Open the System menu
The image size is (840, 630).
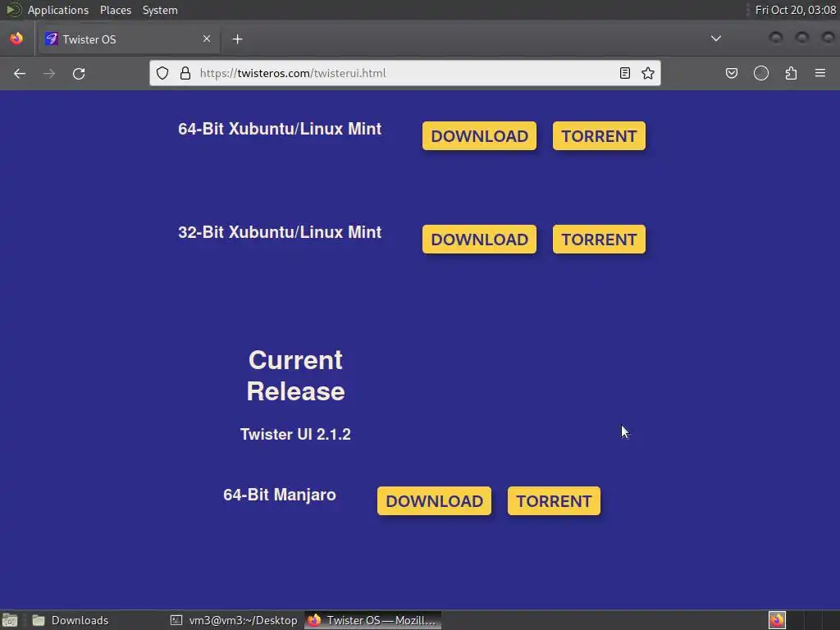pyautogui.click(x=160, y=10)
